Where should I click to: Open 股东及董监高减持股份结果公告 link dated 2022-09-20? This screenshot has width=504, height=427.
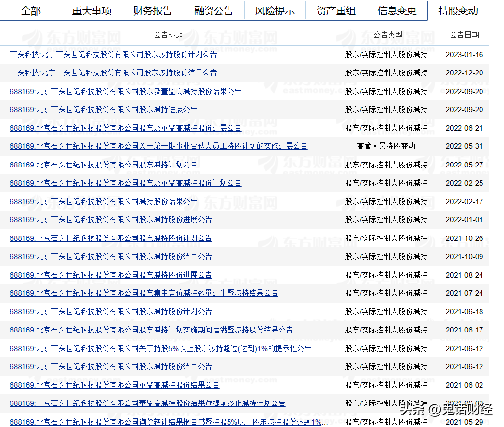pos(126,92)
